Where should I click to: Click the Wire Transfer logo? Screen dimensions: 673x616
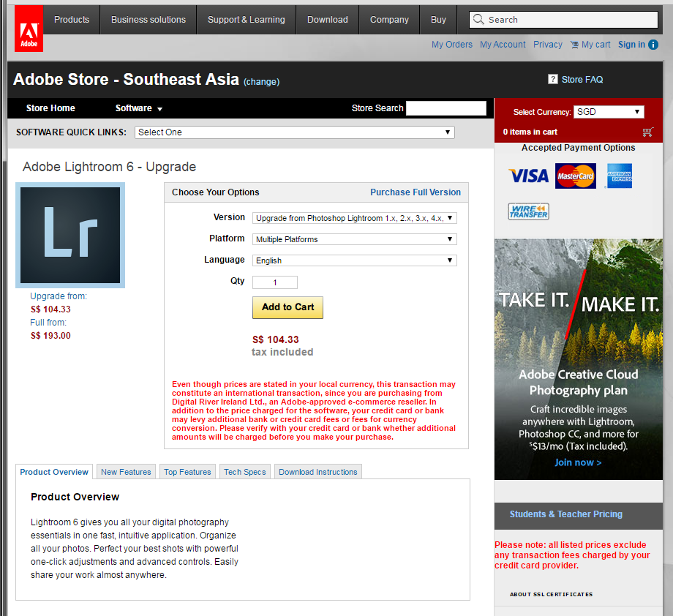[528, 211]
